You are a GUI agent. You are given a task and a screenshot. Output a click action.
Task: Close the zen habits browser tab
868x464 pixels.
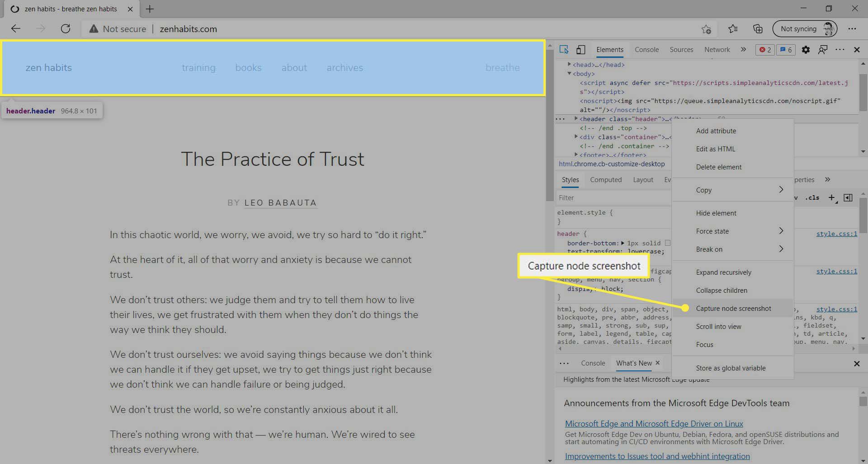click(x=130, y=9)
